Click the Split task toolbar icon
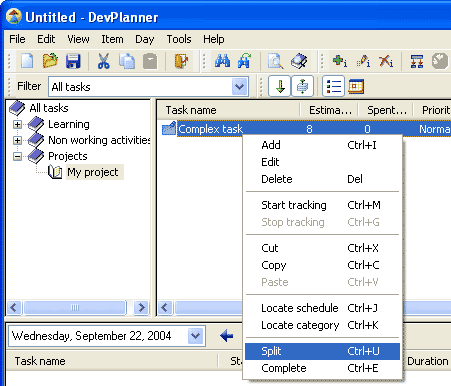Image resolution: width=451 pixels, height=386 pixels. coord(417,61)
